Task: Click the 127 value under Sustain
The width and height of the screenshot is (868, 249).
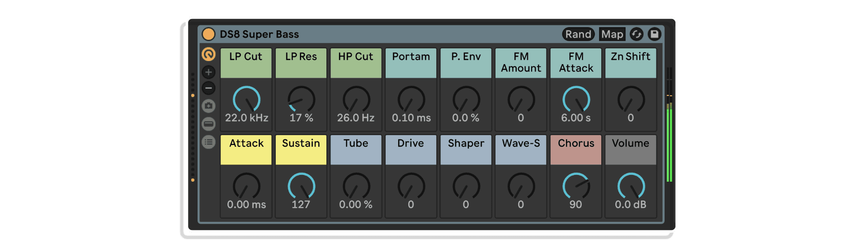Action: point(301,205)
